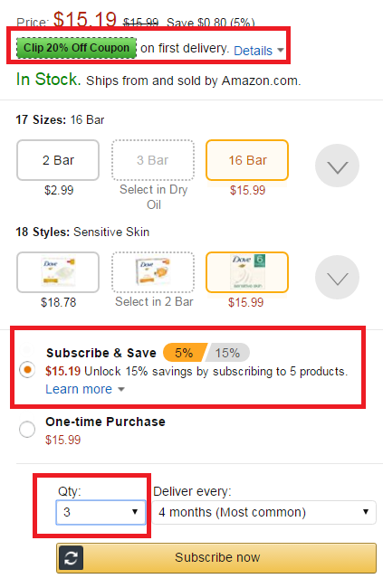Choose the 3 Bar size option

[153, 160]
